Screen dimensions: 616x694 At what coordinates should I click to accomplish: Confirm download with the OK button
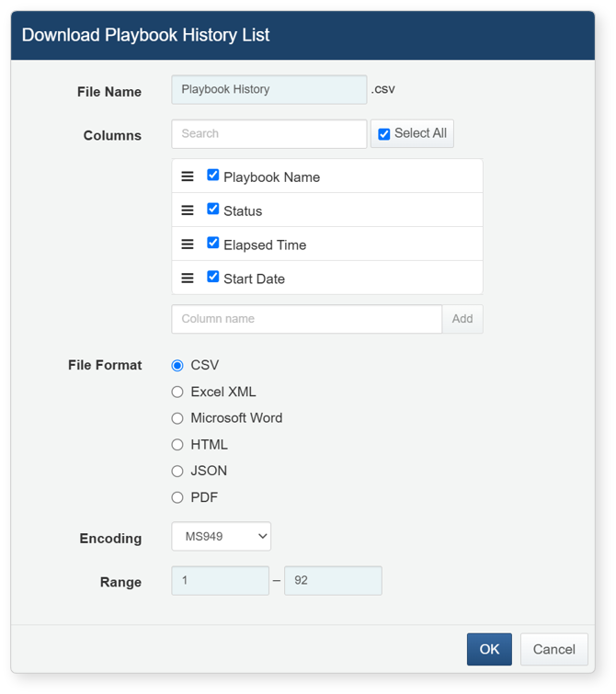pos(489,649)
